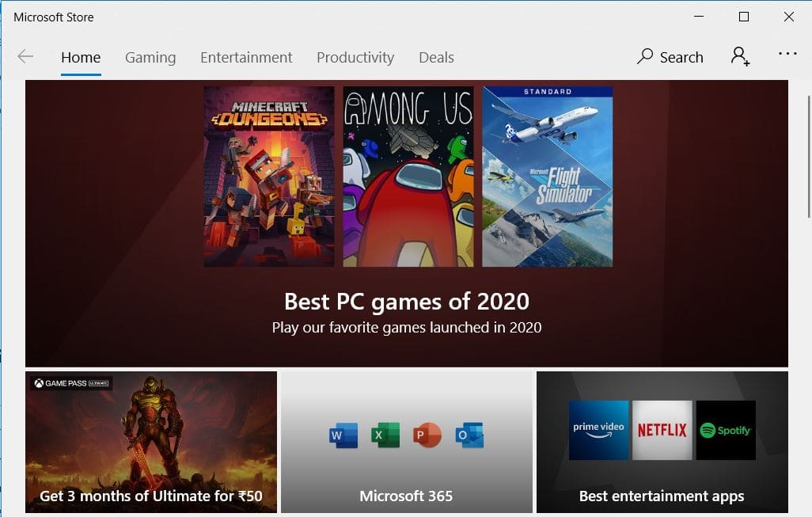Minimize the Microsoft Store window
This screenshot has height=517, width=812.
click(699, 17)
